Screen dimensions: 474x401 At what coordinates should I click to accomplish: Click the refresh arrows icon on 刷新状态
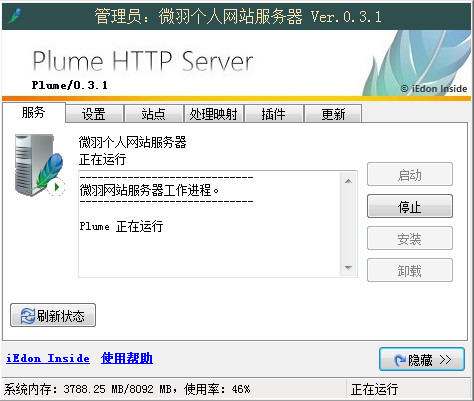tap(27, 316)
